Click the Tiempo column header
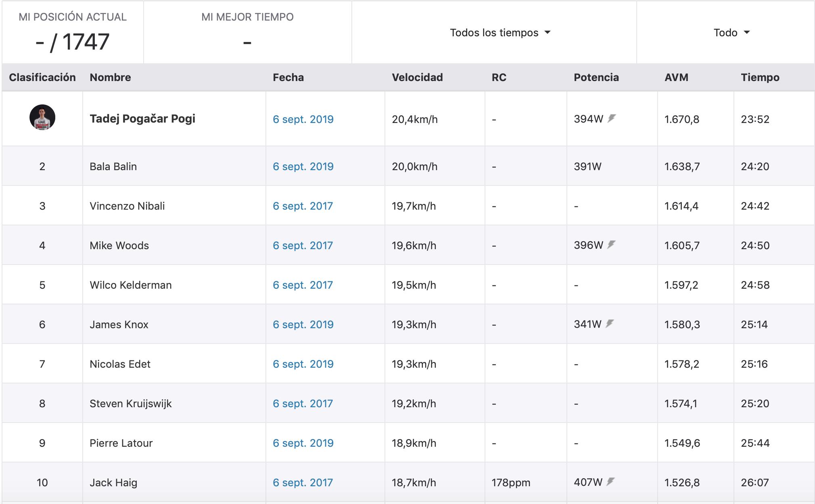Image resolution: width=815 pixels, height=504 pixels. 760,77
